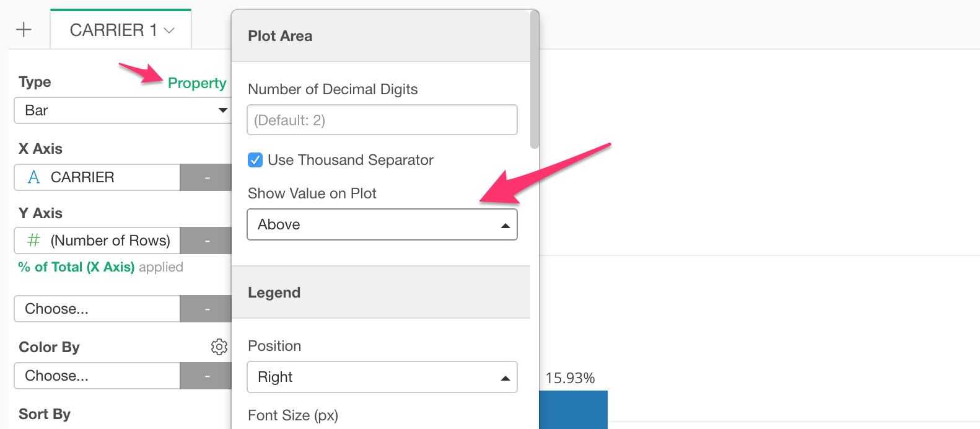The width and height of the screenshot is (980, 429).
Task: Click the blue bar in chart
Action: pyautogui.click(x=573, y=409)
